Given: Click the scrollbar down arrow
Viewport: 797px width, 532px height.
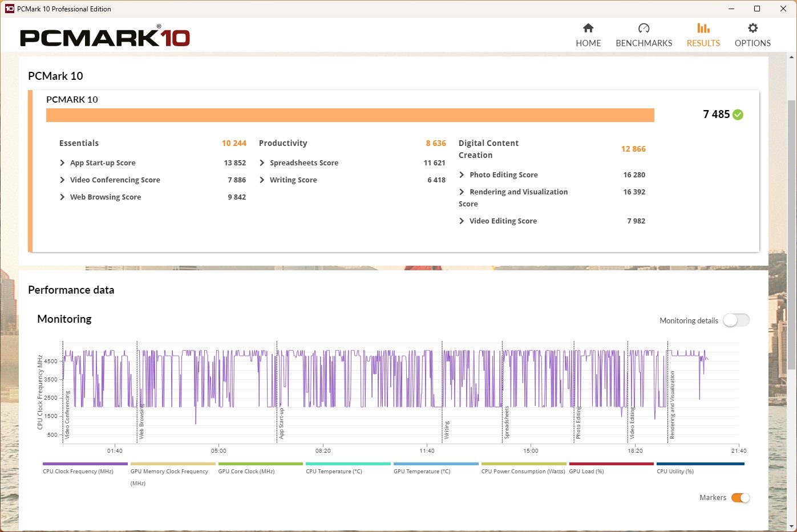Looking at the screenshot, I should point(791,527).
